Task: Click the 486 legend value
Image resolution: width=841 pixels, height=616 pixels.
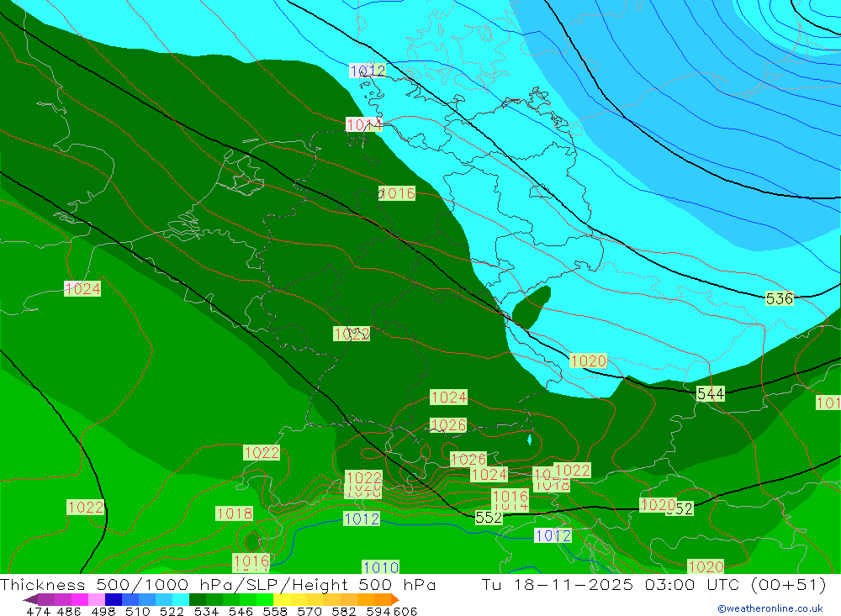Action: click(69, 611)
